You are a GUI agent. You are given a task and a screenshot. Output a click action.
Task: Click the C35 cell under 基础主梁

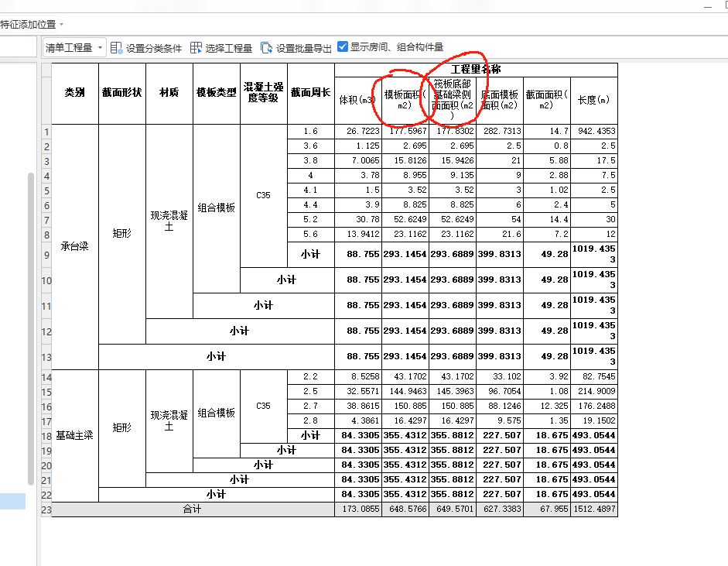coord(263,406)
